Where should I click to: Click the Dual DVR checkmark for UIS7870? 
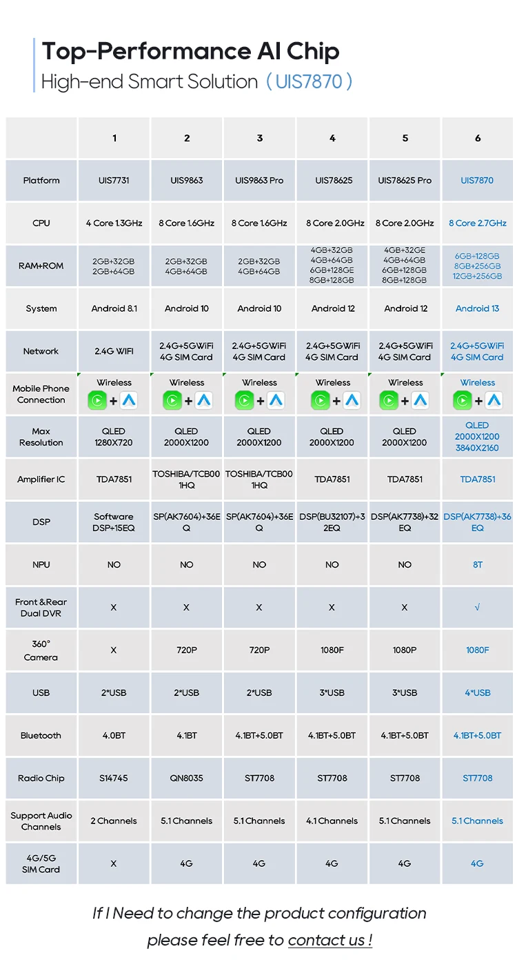(x=477, y=608)
